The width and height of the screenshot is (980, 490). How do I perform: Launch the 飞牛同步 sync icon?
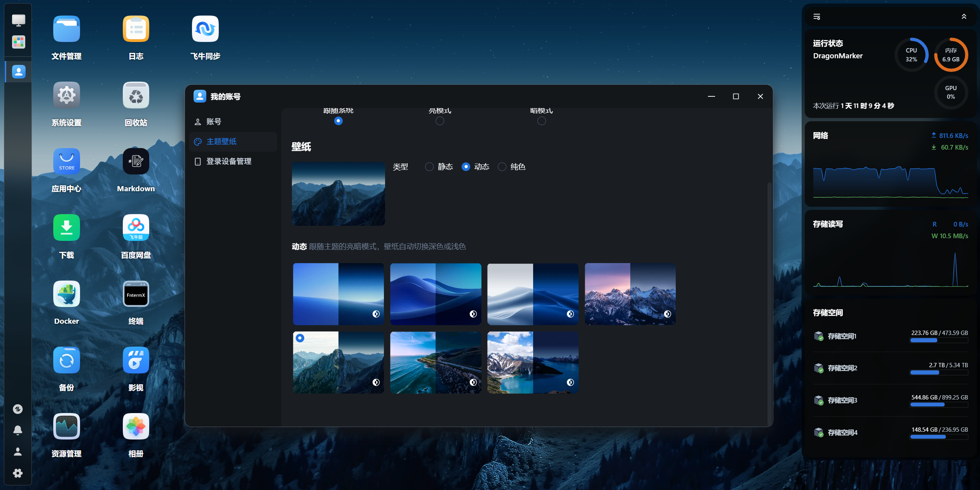pyautogui.click(x=205, y=29)
